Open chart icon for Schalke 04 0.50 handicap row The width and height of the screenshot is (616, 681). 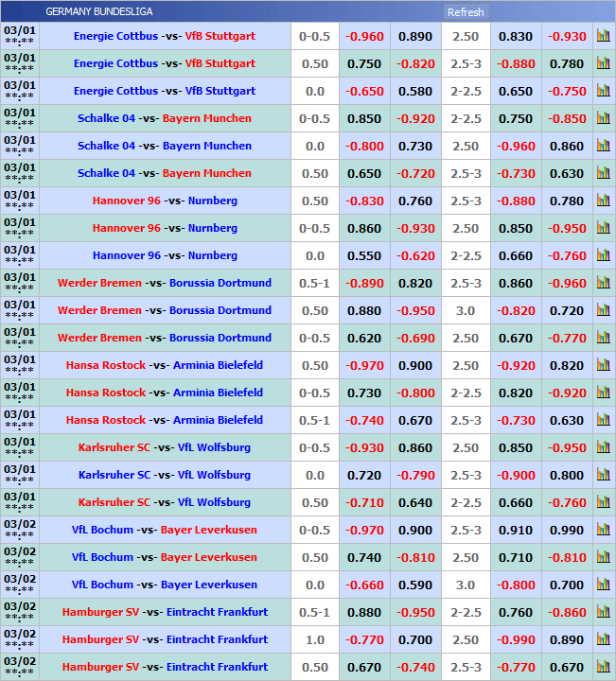point(604,173)
